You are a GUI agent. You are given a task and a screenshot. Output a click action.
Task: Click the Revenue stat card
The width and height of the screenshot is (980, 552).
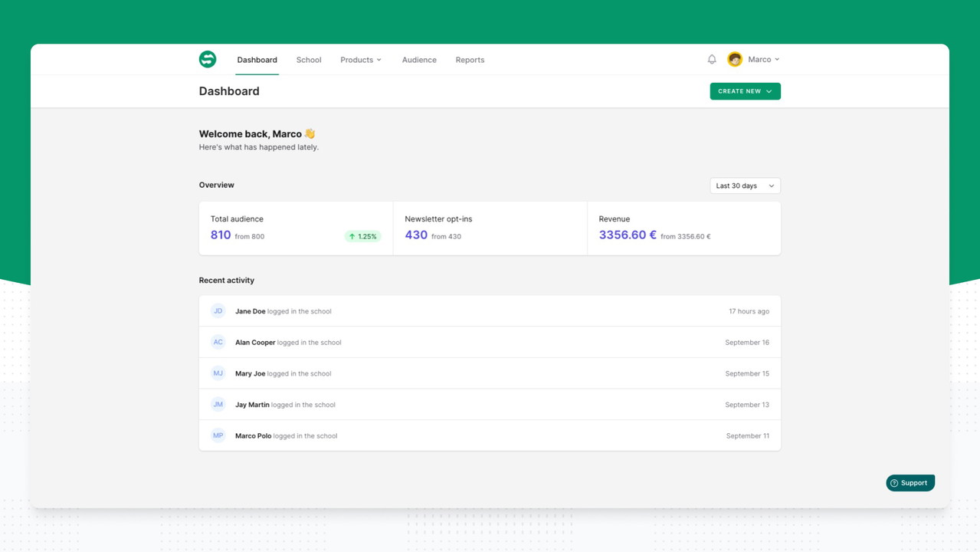[683, 228]
